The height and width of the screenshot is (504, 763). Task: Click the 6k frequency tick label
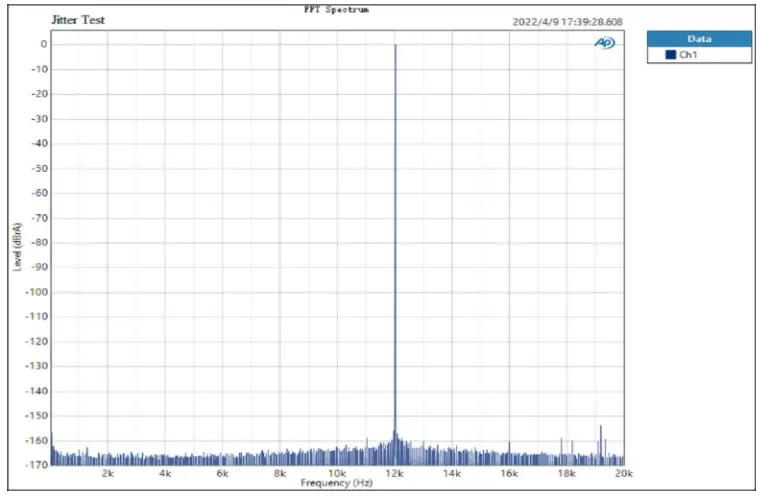point(222,473)
